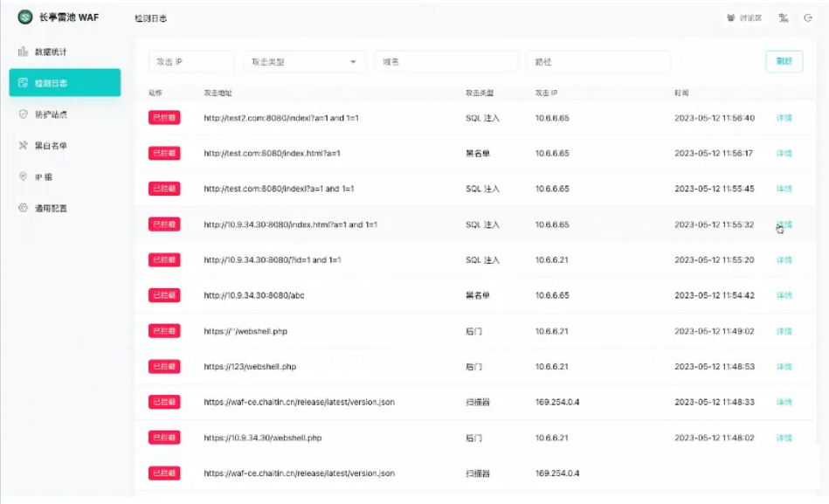Click 详情 for the 11:48:02 webshell.php entry
This screenshot has width=829, height=504.
[784, 438]
